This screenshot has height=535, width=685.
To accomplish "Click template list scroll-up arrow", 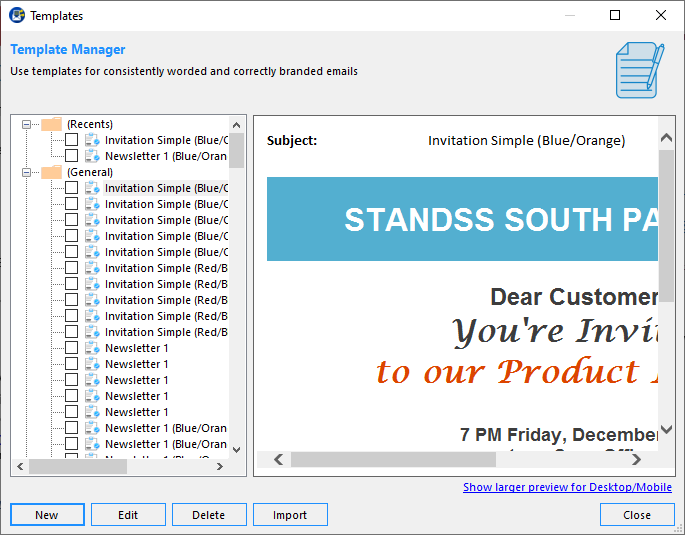I will (236, 125).
